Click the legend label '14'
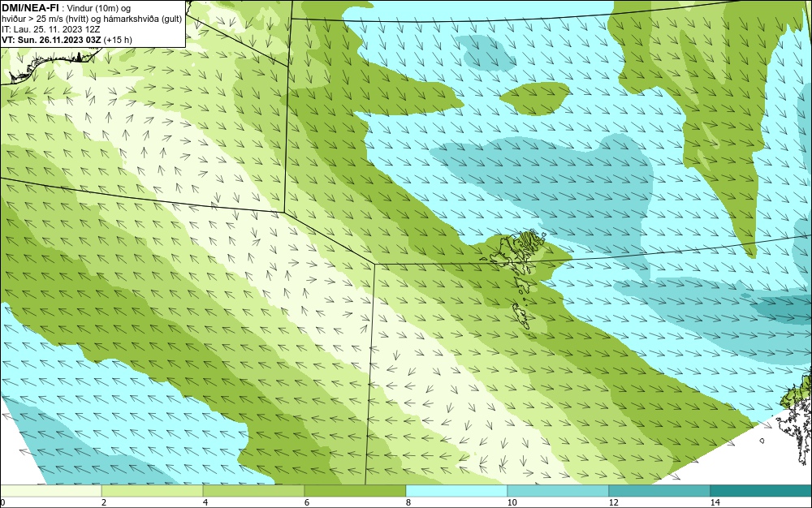 click(x=715, y=502)
